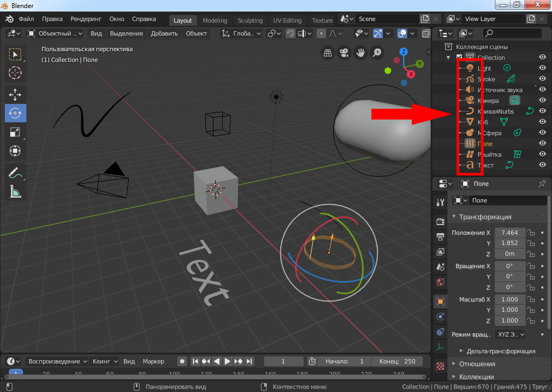Viewport: 552px width, 392px height.
Task: Click the play animation button
Action: (227, 361)
